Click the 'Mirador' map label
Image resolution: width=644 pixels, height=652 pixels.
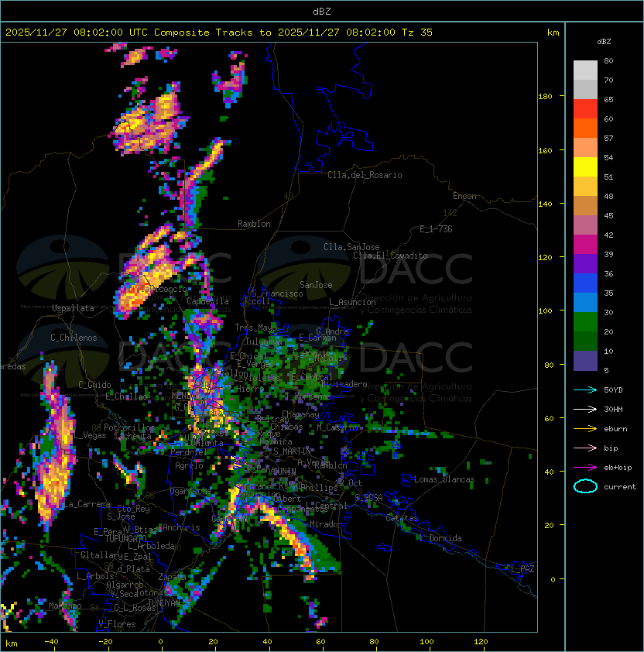pos(327,524)
